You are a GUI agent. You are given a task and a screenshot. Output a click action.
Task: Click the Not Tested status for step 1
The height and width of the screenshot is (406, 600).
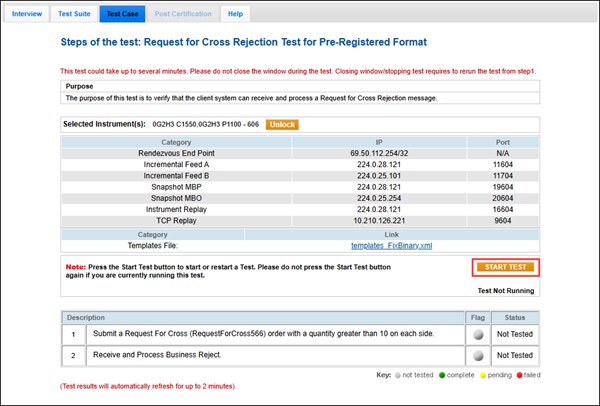(517, 335)
